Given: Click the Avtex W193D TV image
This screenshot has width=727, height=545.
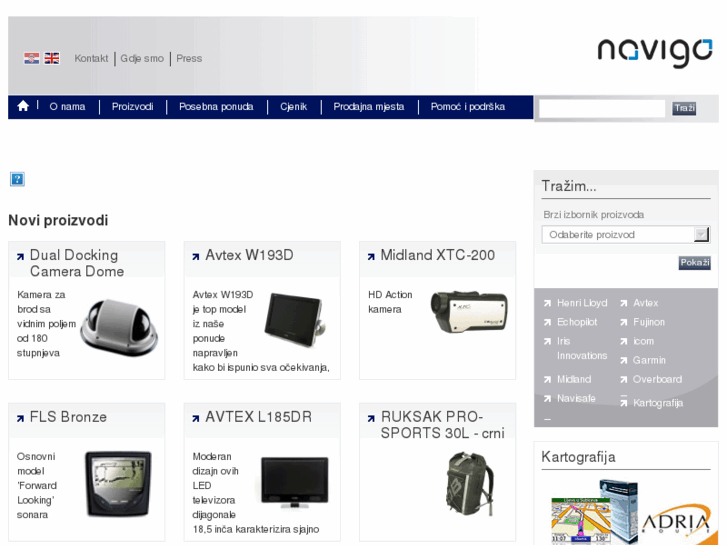Looking at the screenshot, I should coord(295,320).
